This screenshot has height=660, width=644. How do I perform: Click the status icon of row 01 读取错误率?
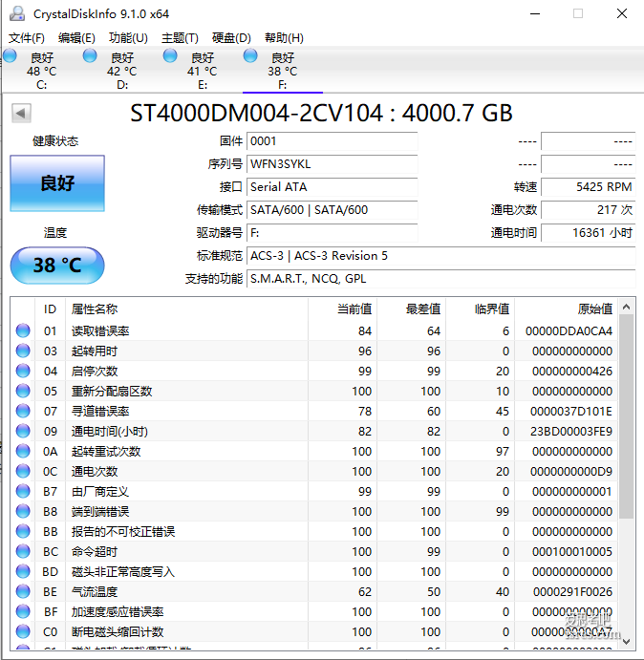(x=23, y=330)
